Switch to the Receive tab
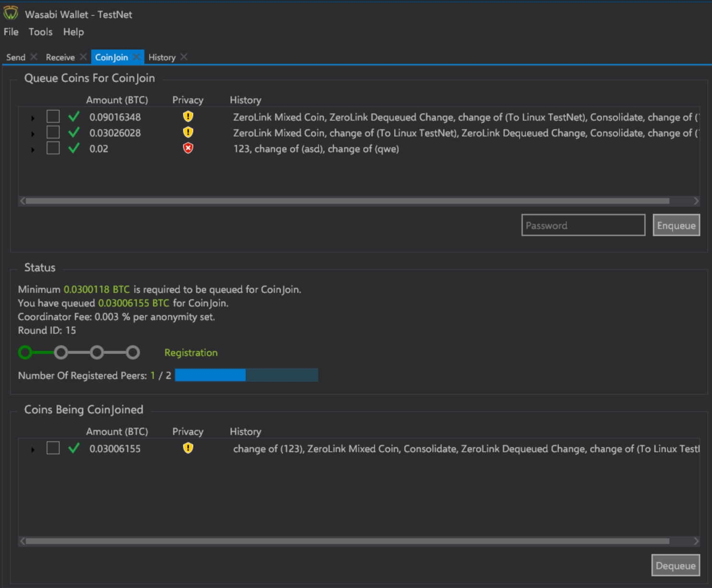 [60, 57]
